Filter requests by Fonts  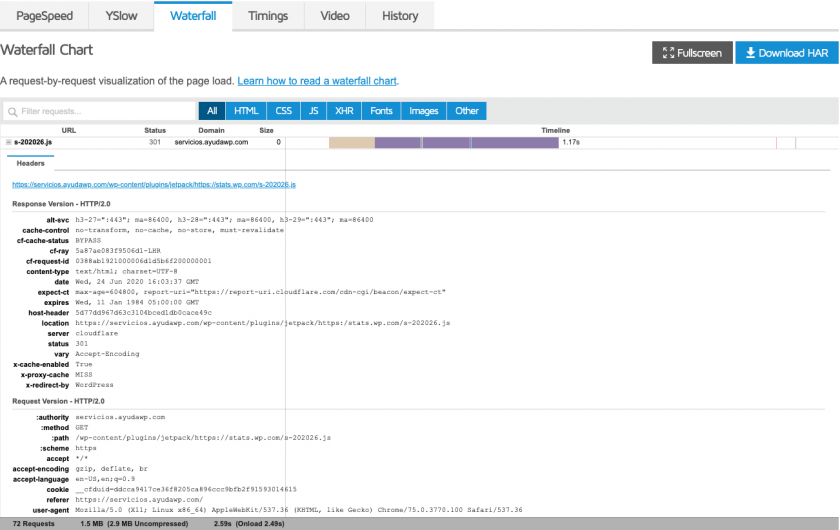tap(381, 111)
